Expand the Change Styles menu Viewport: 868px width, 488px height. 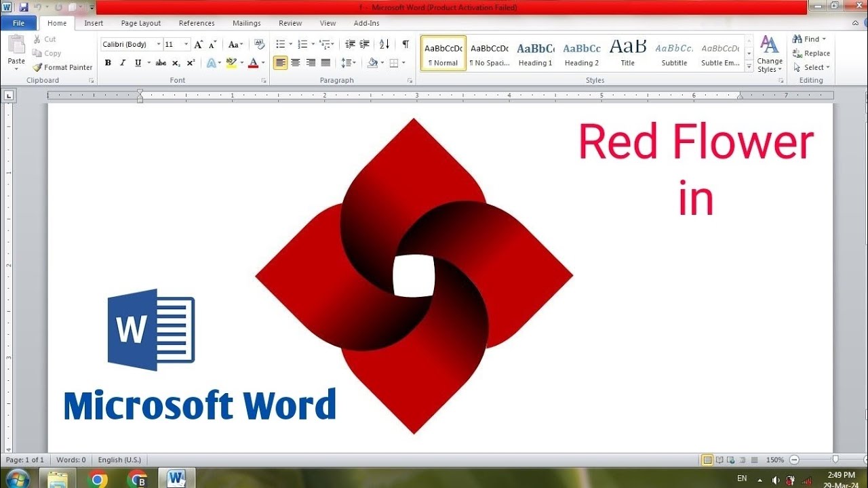point(769,54)
